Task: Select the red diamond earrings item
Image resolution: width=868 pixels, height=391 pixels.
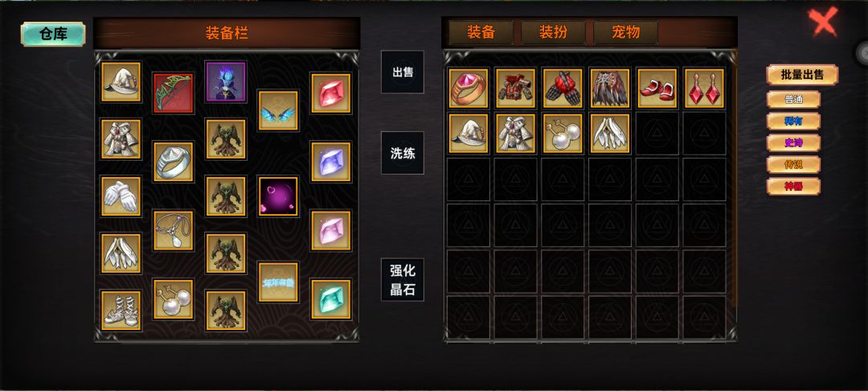Action: (x=704, y=88)
